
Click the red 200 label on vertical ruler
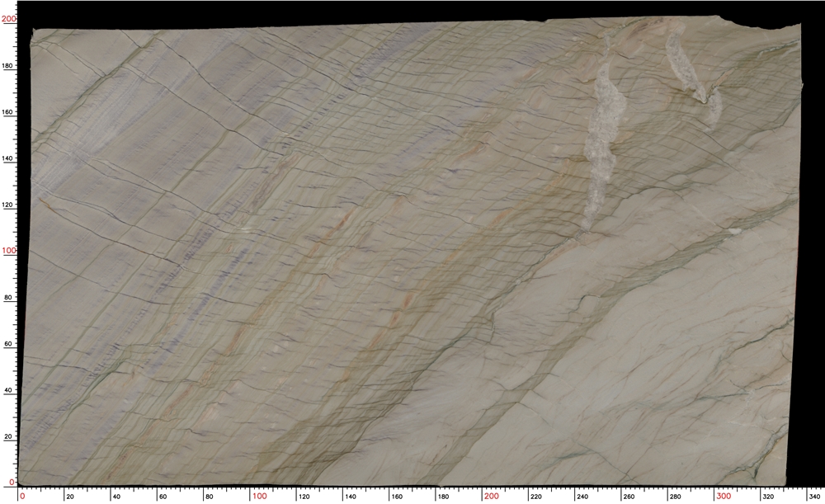(8, 19)
